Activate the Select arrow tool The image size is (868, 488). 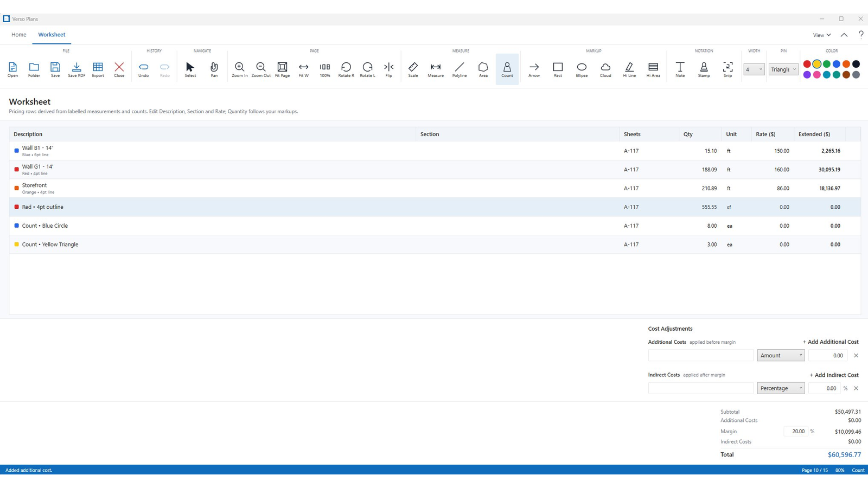(x=190, y=69)
